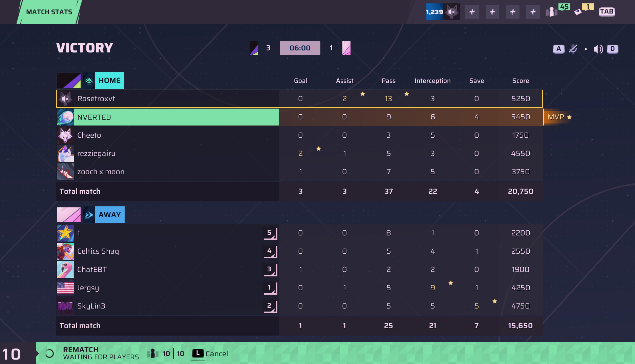Click the 06:00 match timer
Viewport: 635px width, 364px height.
[x=300, y=48]
